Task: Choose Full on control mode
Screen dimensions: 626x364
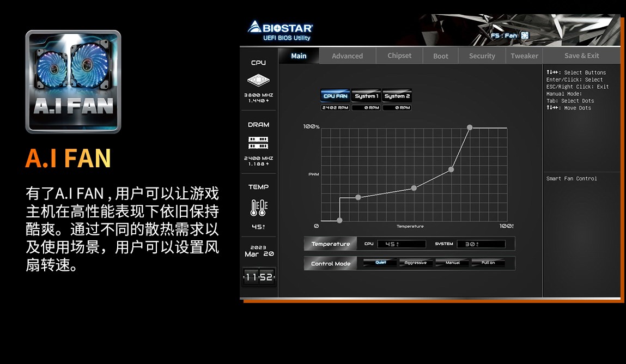Action: pos(488,263)
